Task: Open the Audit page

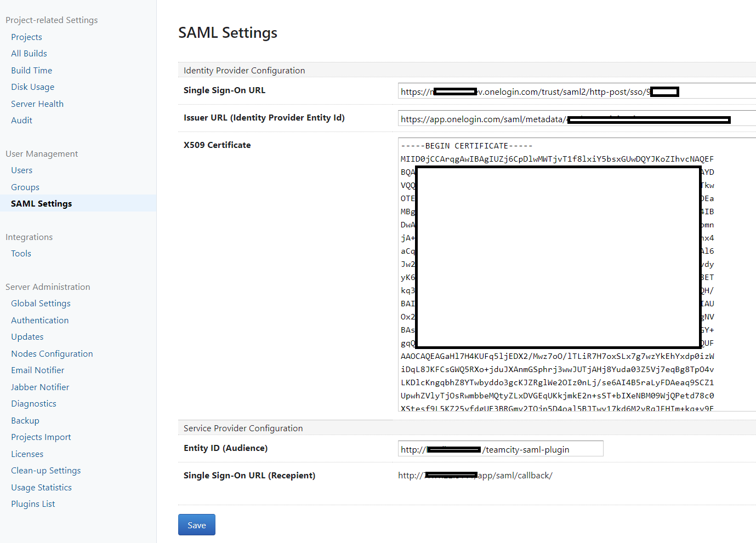Action: [x=22, y=121]
